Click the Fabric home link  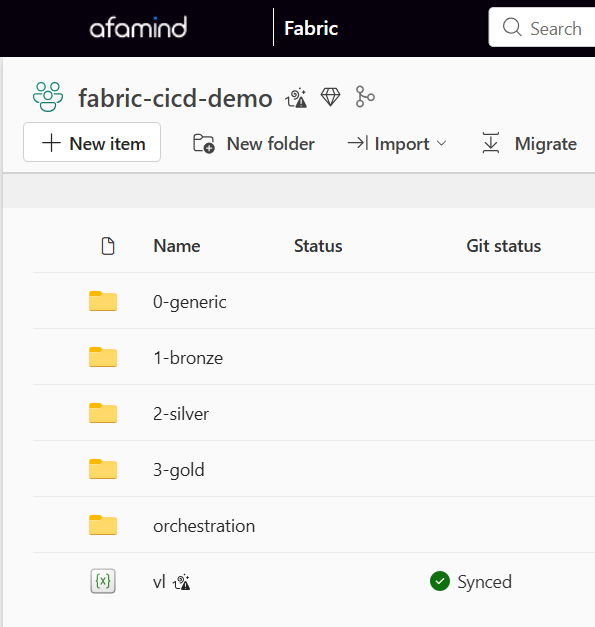311,28
